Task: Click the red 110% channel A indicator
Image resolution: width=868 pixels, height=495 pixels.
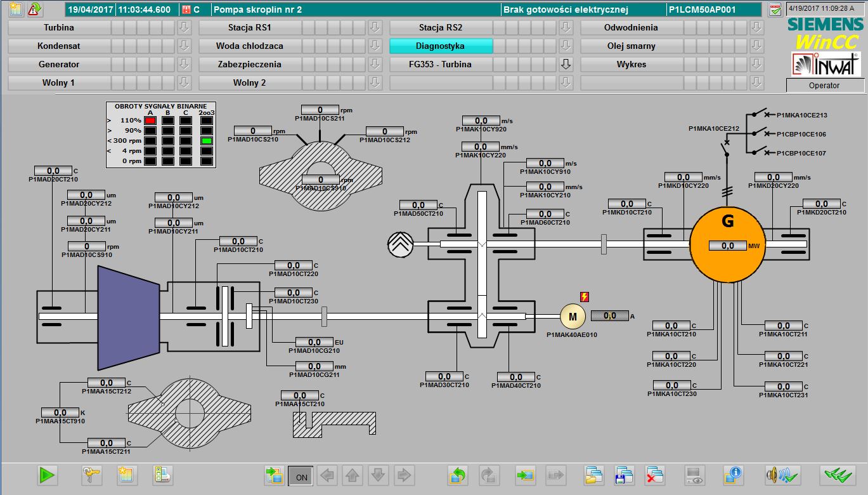Action: 150,120
